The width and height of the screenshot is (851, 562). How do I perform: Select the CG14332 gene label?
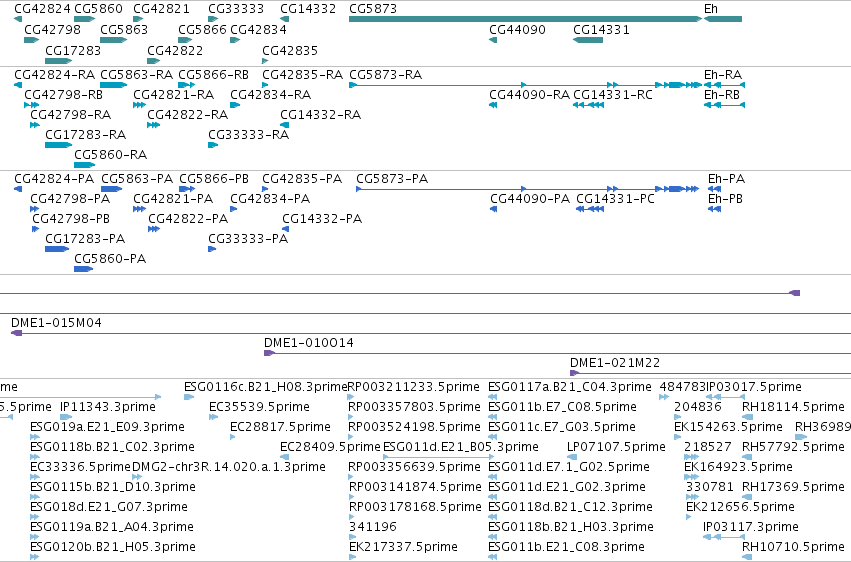tap(308, 9)
